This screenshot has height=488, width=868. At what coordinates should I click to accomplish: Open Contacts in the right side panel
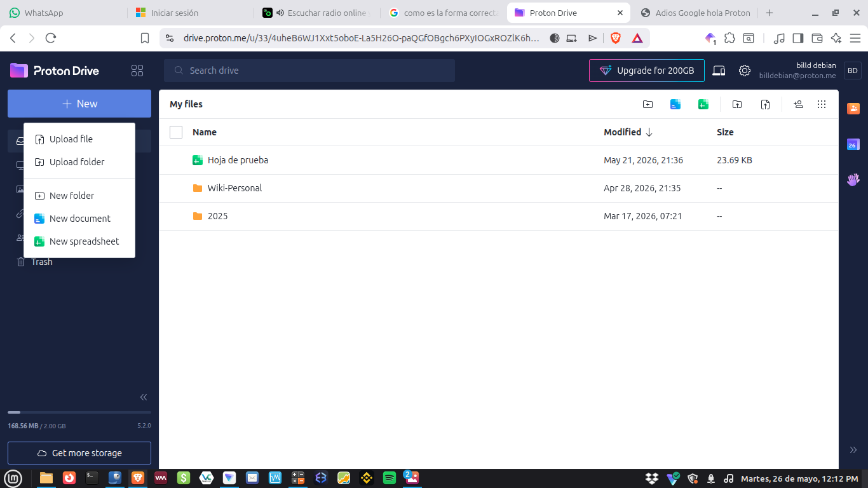(x=853, y=109)
